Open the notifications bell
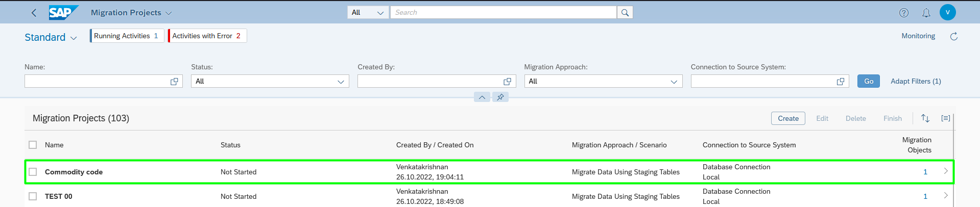Screen dimensions: 980x207 pos(926,13)
